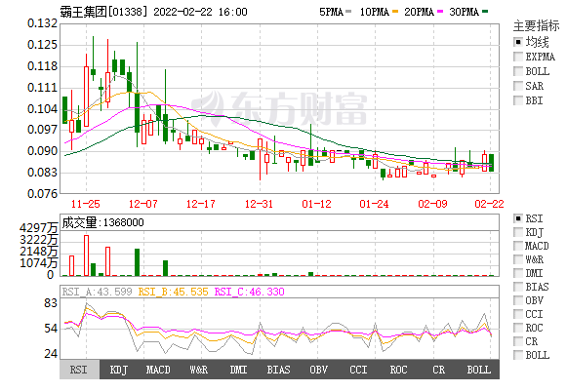Switch to the RSI tab in bottom bar
This screenshot has height=392, width=567.
point(79,370)
